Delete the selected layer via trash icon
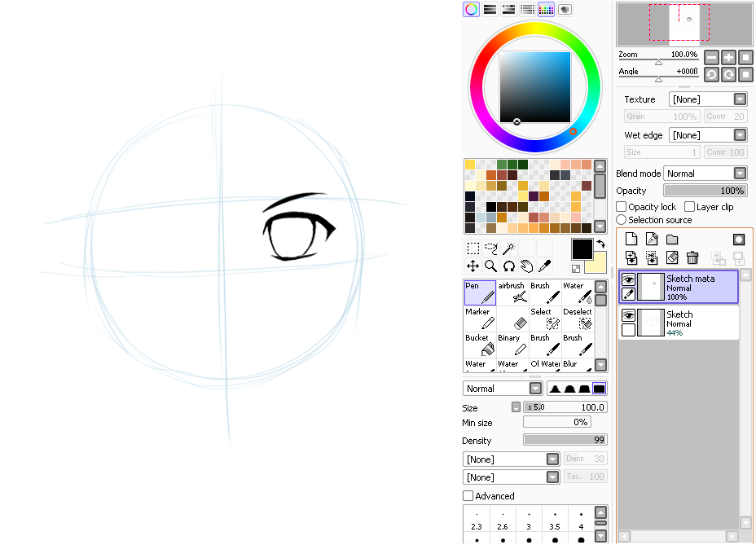The height and width of the screenshot is (545, 756). pyautogui.click(x=692, y=258)
